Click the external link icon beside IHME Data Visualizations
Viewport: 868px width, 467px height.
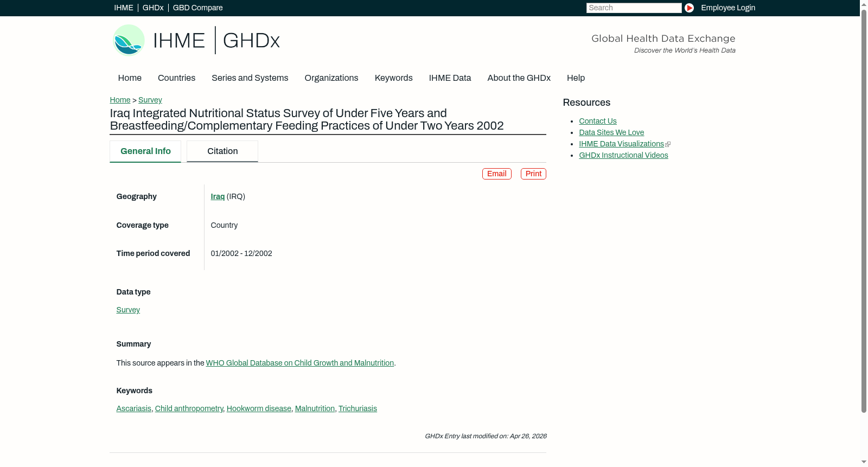pos(668,144)
